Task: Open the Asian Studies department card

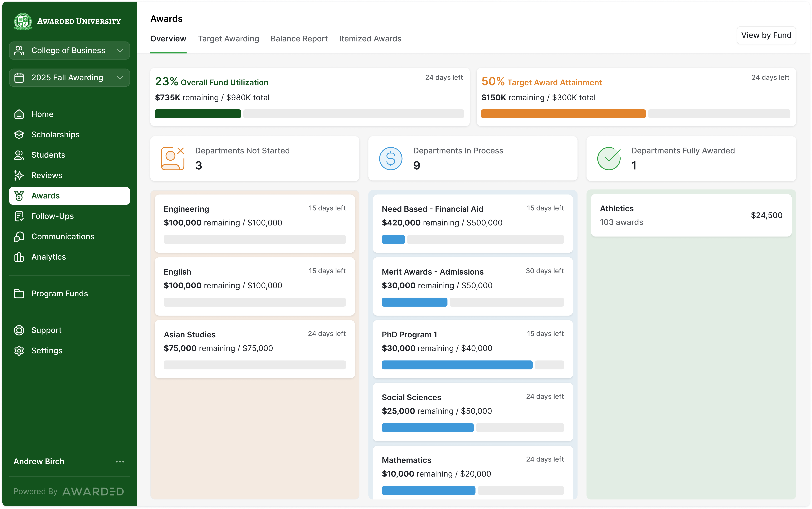Action: [x=255, y=349]
